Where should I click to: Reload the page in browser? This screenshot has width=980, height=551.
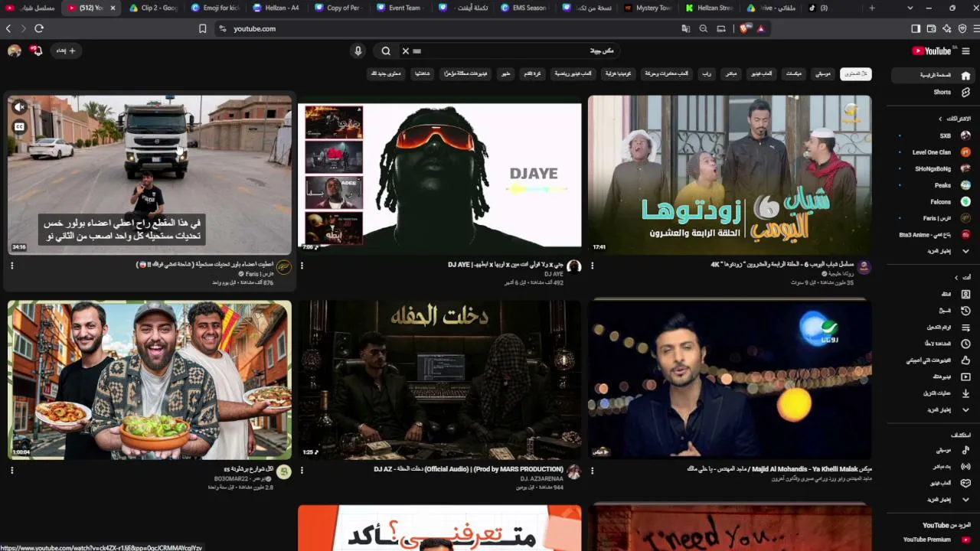(x=39, y=28)
